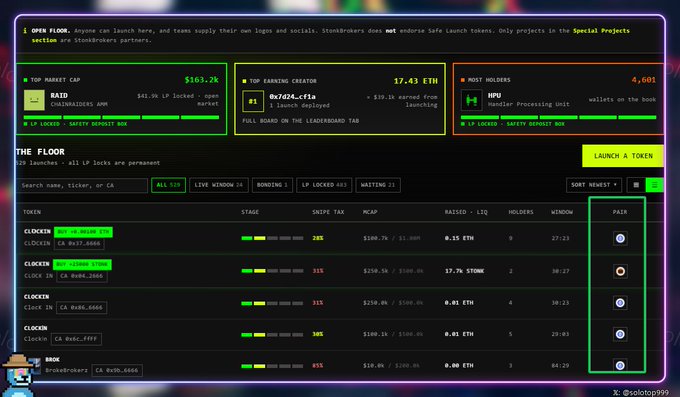Click the 0.15 ETH raised value
The width and height of the screenshot is (680, 397).
(459, 238)
